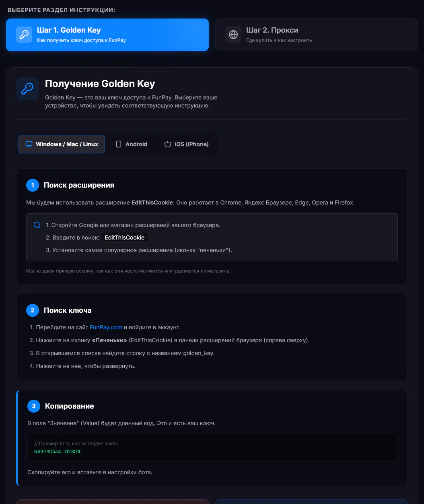424x504 pixels.
Task: Click the globe icon in Step 2 tab
Action: [x=233, y=35]
